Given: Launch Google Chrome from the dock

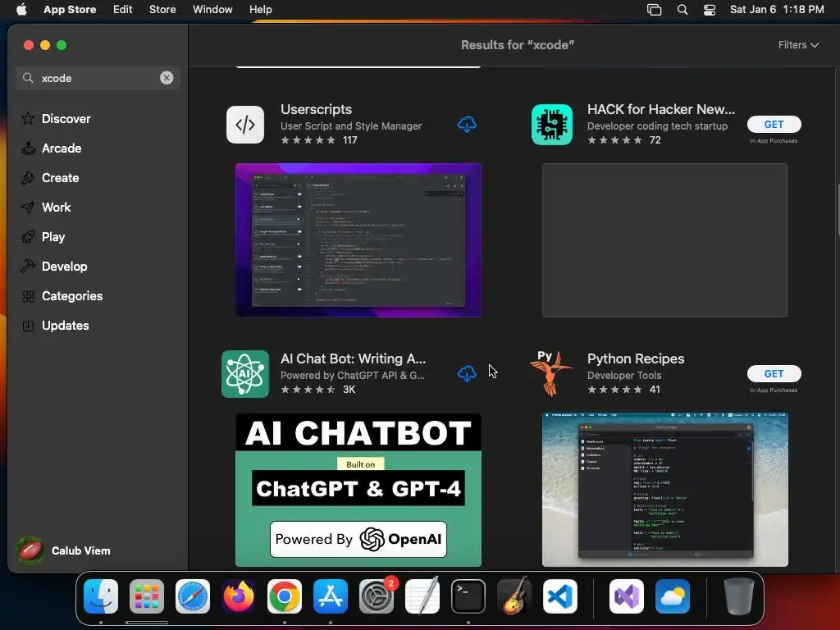Looking at the screenshot, I should 285,596.
